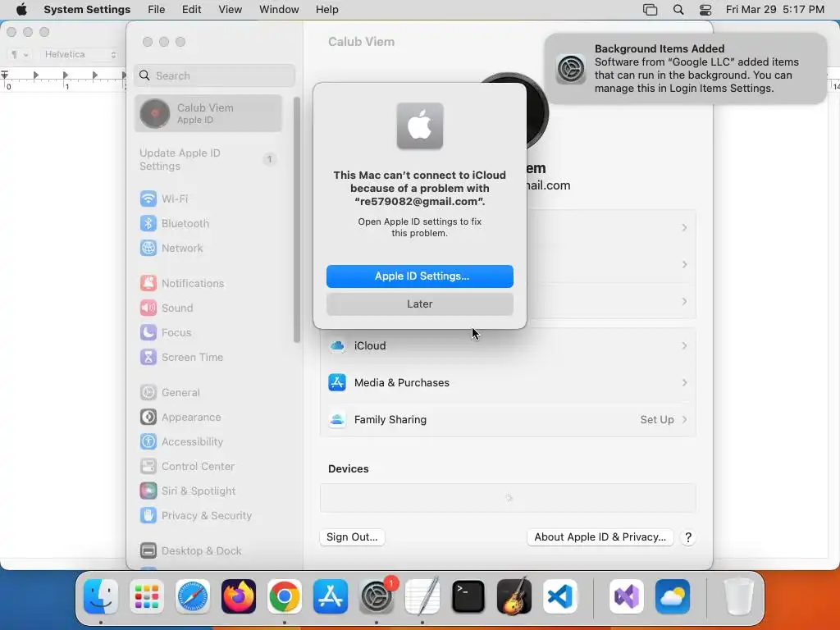840x630 pixels.
Task: Open App Store from the Dock
Action: (331, 597)
